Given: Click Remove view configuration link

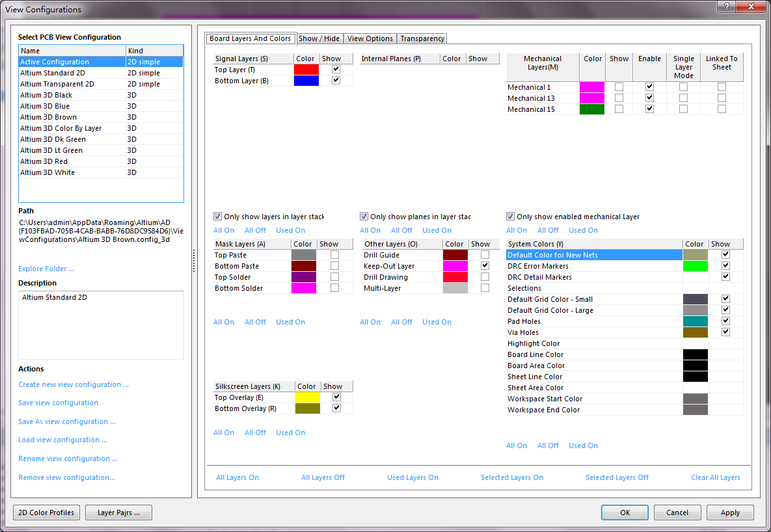Looking at the screenshot, I should click(66, 477).
